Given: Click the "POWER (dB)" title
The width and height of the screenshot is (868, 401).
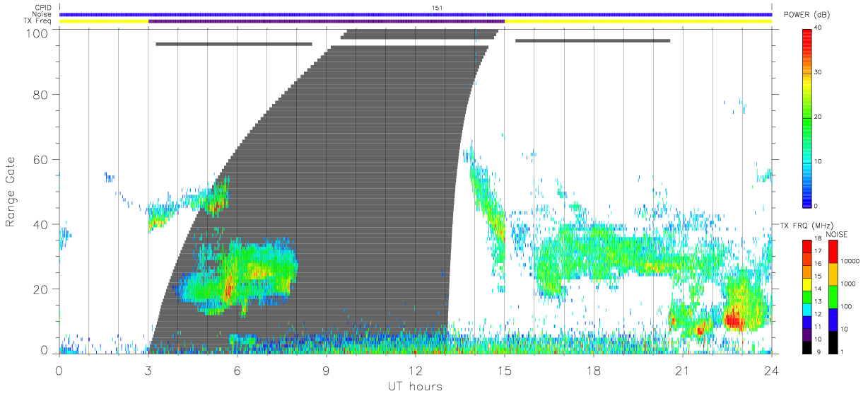Looking at the screenshot, I should (807, 15).
